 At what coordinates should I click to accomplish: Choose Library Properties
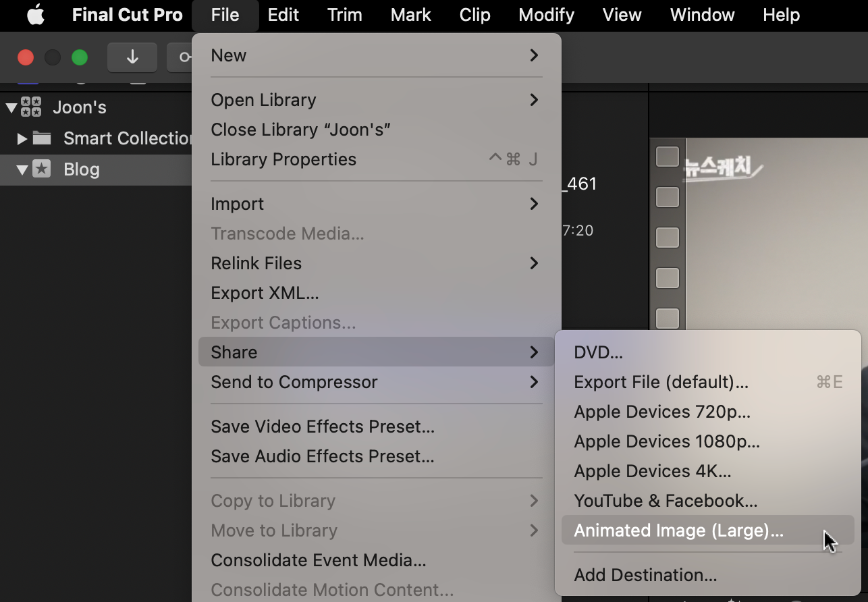377,159
